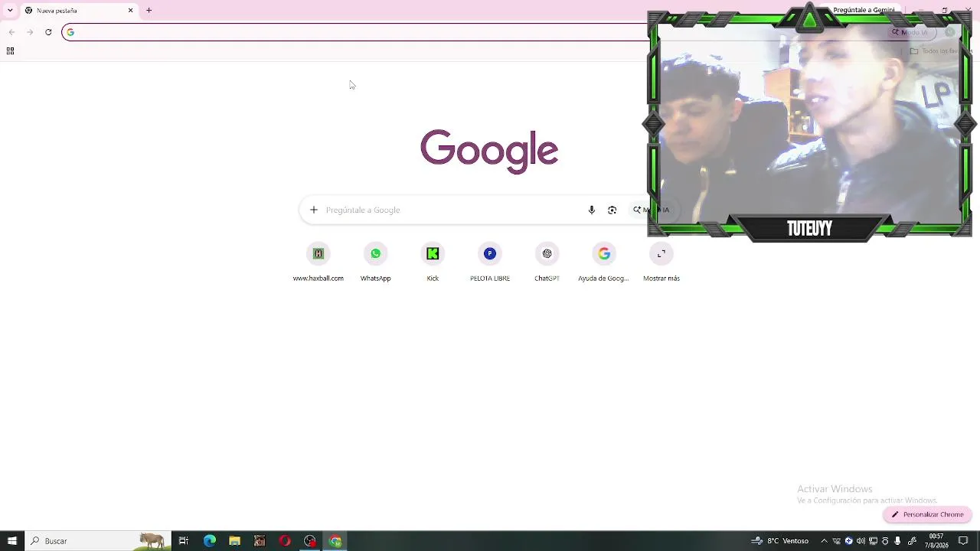980x551 pixels.
Task: Open the apps grid in the bookmarks bar
Action: coord(10,51)
